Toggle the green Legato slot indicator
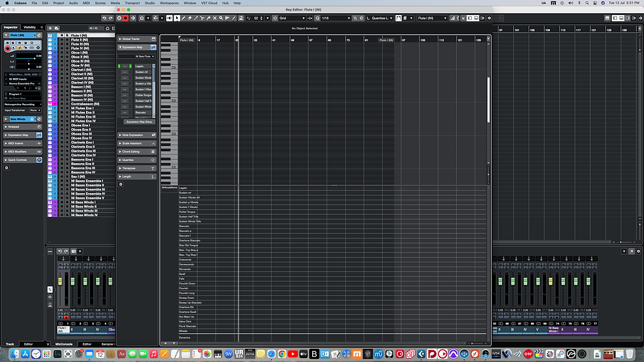The height and width of the screenshot is (362, 644). point(119,66)
